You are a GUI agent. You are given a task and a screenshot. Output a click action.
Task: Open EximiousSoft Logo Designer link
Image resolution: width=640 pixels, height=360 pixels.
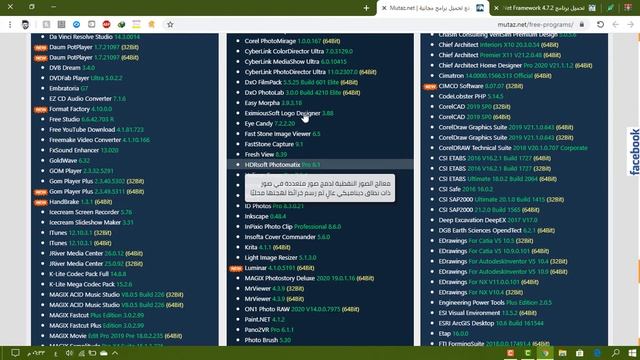(289, 113)
